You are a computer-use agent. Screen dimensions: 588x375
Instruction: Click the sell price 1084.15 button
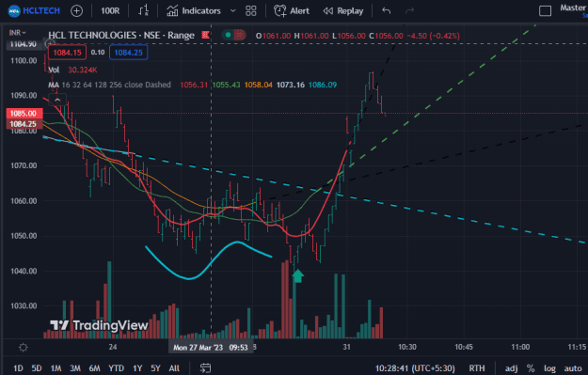[67, 53]
